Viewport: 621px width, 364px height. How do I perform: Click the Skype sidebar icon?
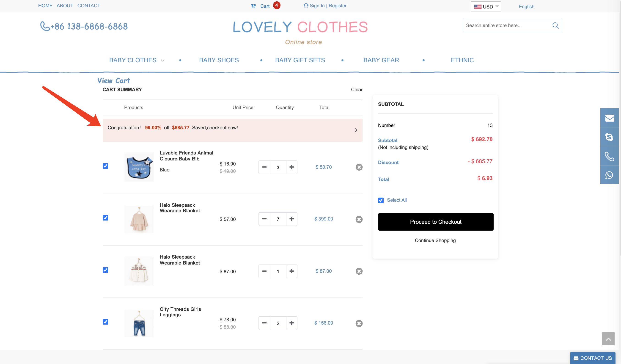(x=609, y=137)
